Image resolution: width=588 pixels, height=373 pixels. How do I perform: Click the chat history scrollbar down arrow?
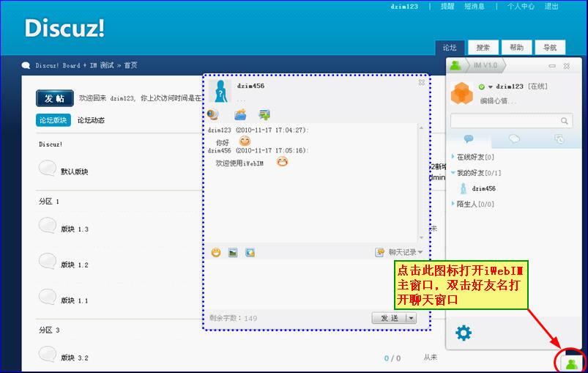tap(421, 237)
